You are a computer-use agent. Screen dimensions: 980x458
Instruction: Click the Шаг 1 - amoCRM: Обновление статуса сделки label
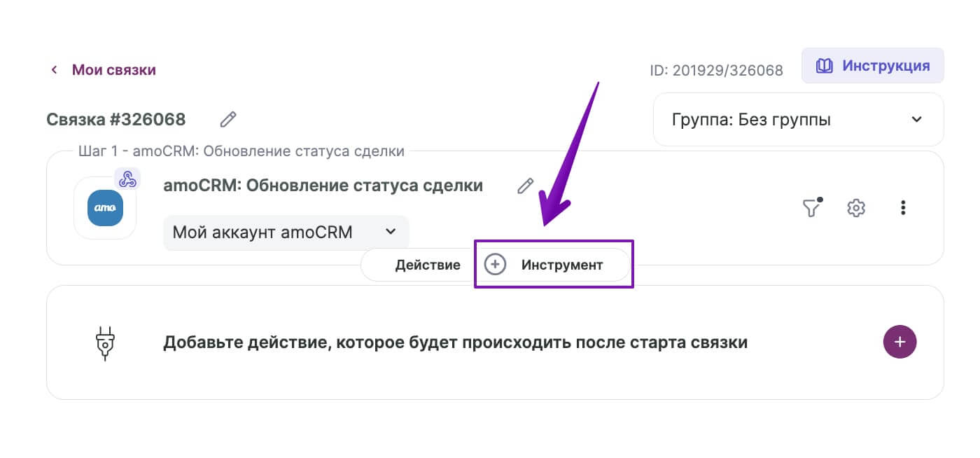pyautogui.click(x=241, y=151)
